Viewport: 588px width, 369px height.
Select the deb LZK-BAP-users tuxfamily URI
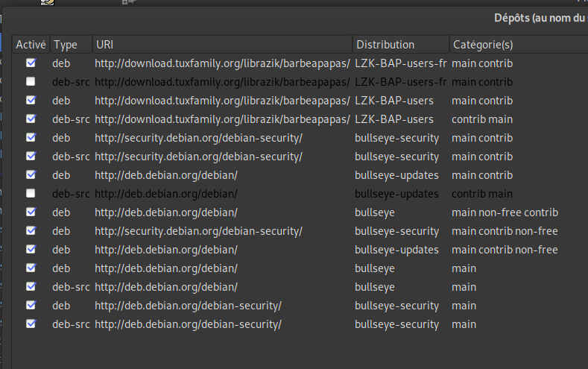[222, 101]
